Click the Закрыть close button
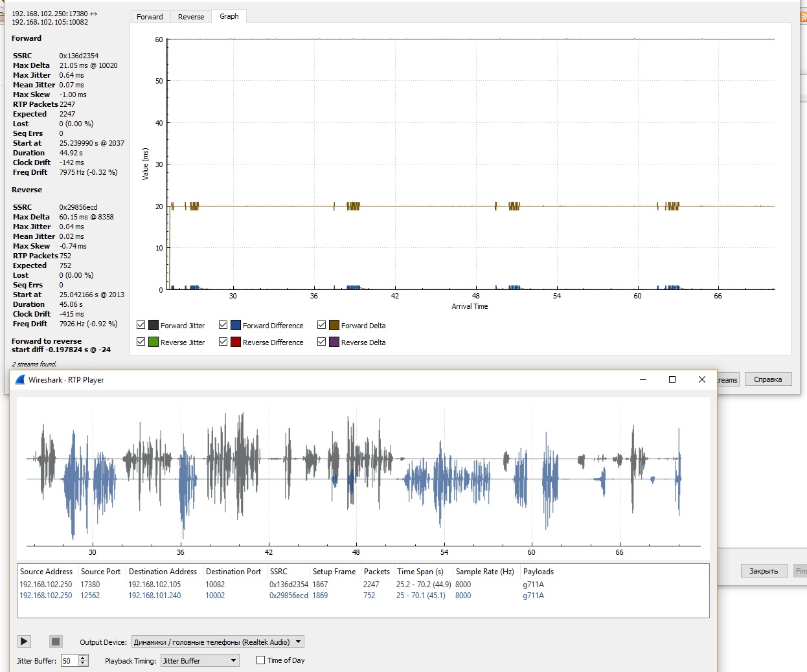Viewport: 807px width, 672px height. (x=764, y=571)
